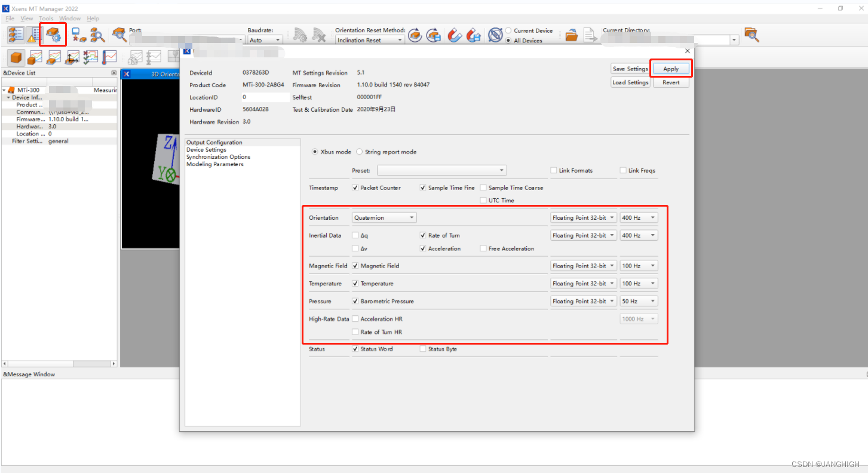Browse directory with the folder-magnifier icon

[752, 35]
